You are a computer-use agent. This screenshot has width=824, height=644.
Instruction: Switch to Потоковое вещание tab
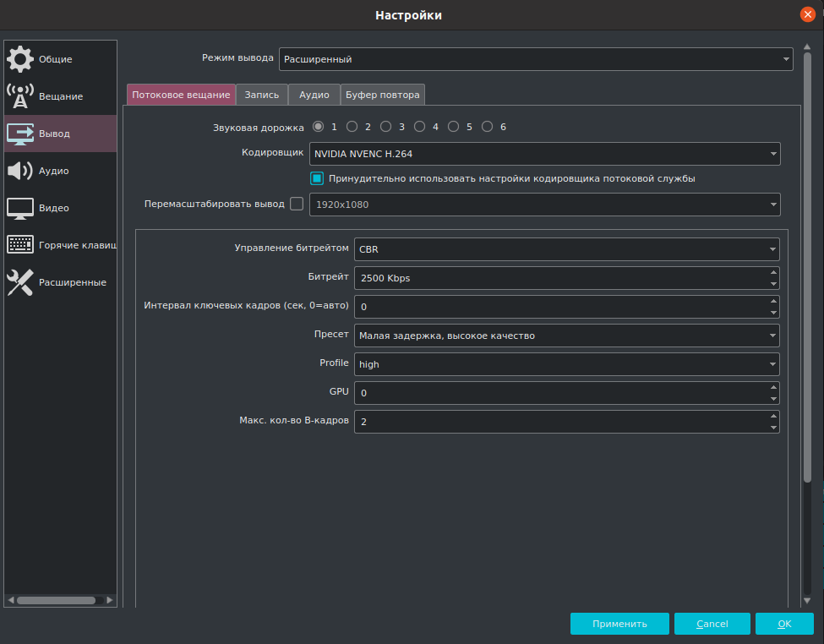[x=181, y=95]
